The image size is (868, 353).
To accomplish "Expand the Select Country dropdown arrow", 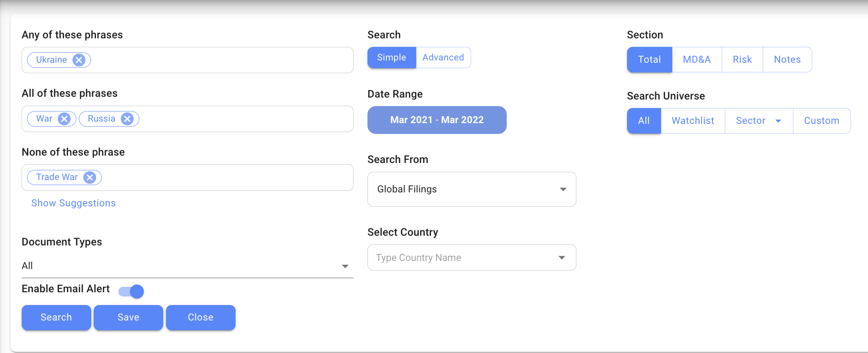I will pos(562,258).
